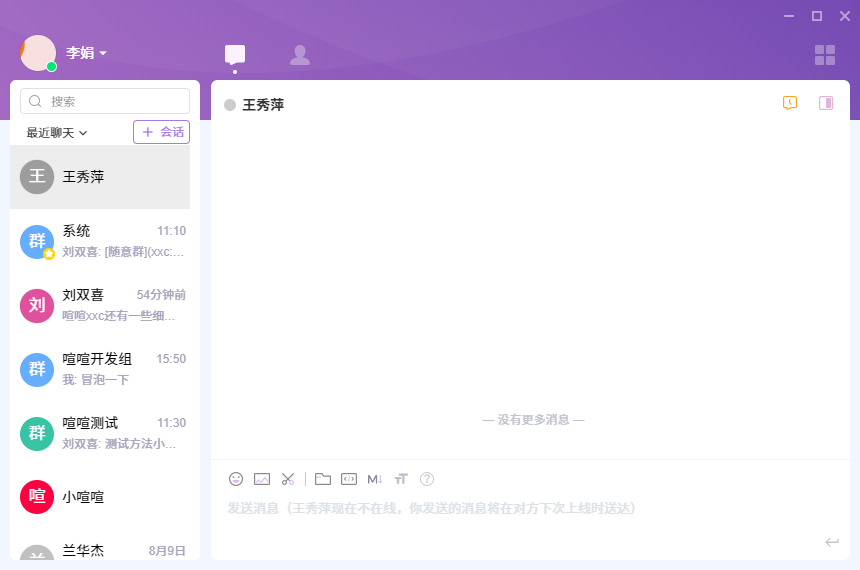Open the extensions grid icon
Viewport: 860px width, 570px height.
pos(825,55)
